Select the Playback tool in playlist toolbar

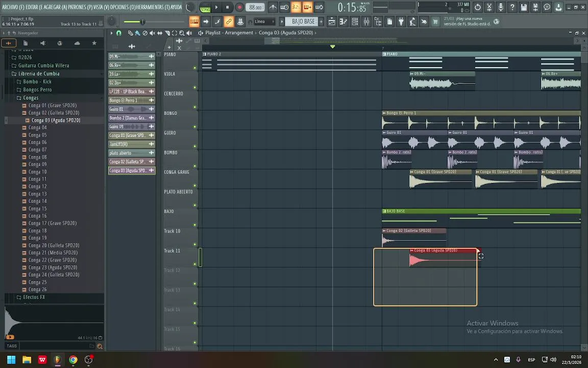[189, 33]
